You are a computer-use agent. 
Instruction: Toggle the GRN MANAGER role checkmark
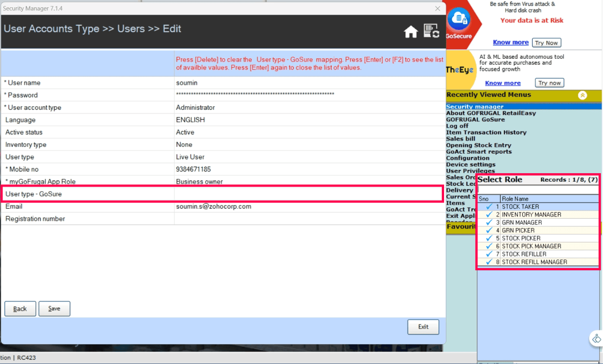489,222
